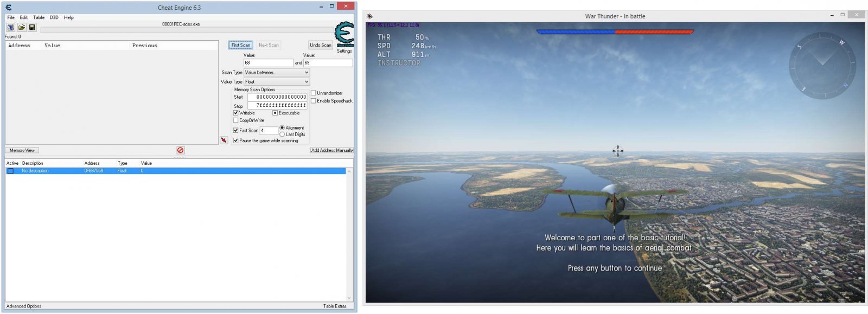This screenshot has height=314, width=868.
Task: Open the Scan Type dropdown
Action: point(276,72)
